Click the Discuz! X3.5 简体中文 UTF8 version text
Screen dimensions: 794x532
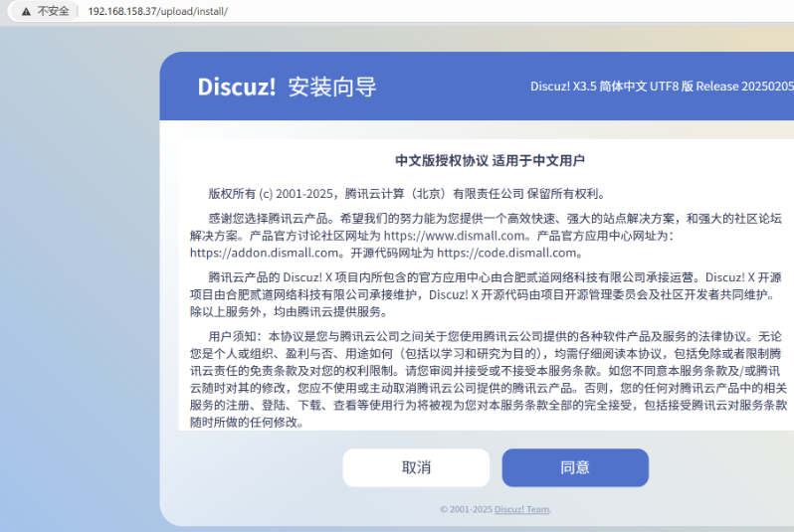point(662,87)
